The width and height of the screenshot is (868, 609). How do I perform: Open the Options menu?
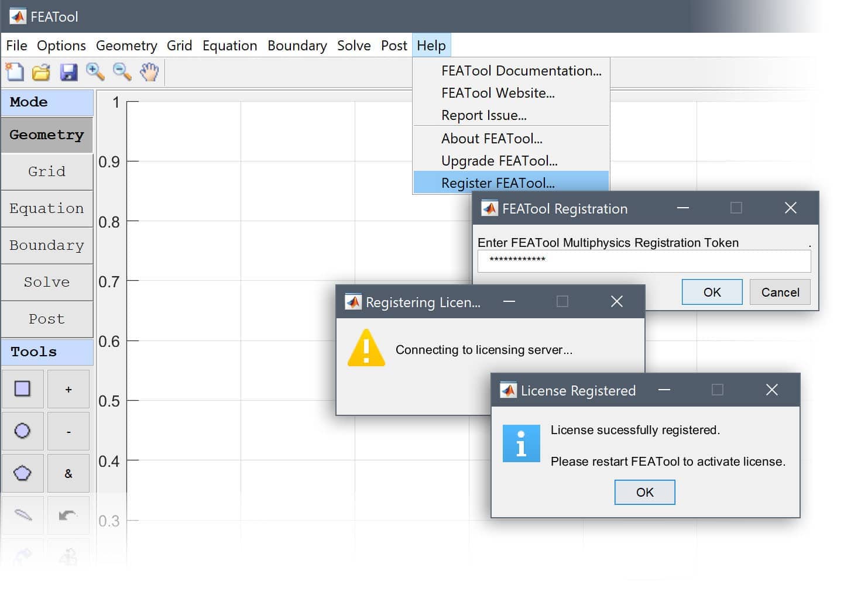61,46
